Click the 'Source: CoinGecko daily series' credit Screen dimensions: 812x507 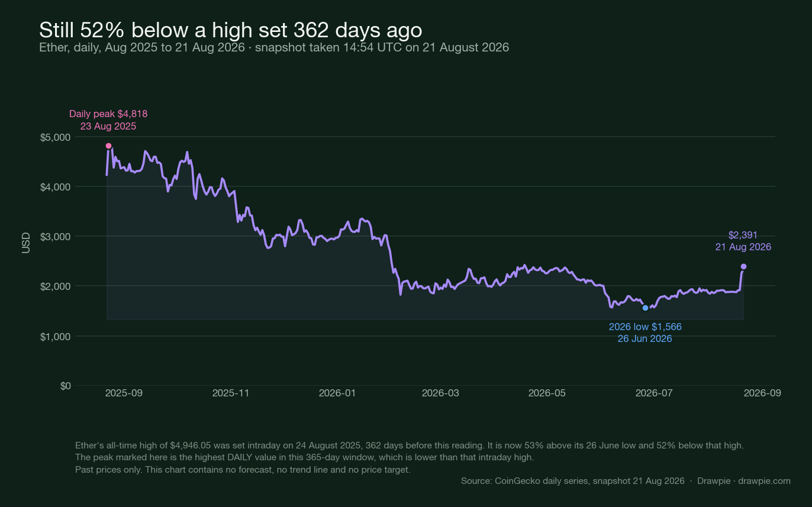(573, 481)
